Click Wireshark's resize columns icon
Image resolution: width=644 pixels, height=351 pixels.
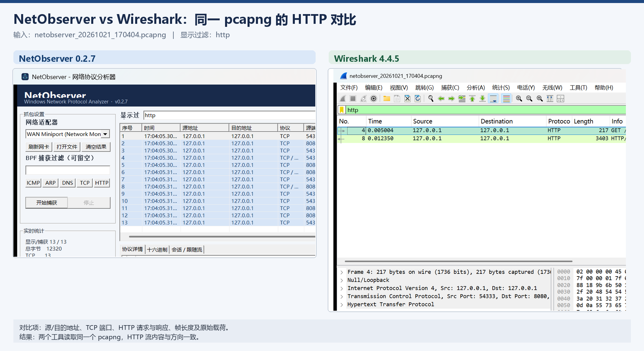point(550,99)
